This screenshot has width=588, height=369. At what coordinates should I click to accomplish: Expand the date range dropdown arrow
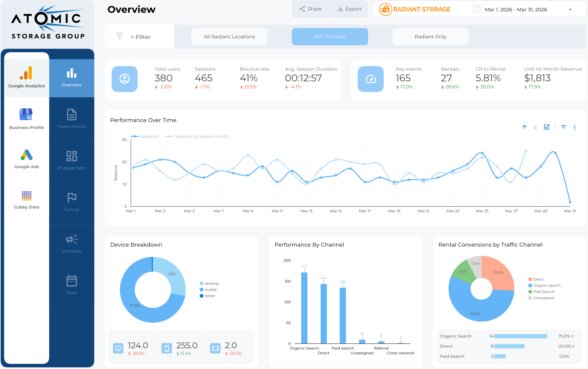(570, 10)
